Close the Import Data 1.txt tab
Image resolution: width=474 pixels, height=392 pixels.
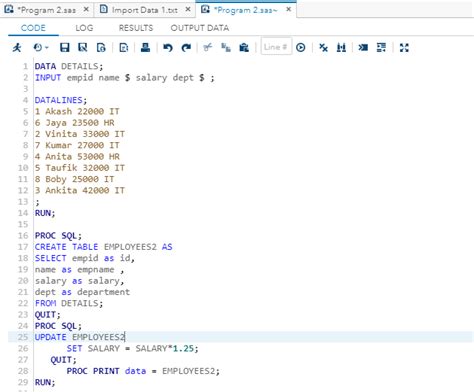point(188,10)
